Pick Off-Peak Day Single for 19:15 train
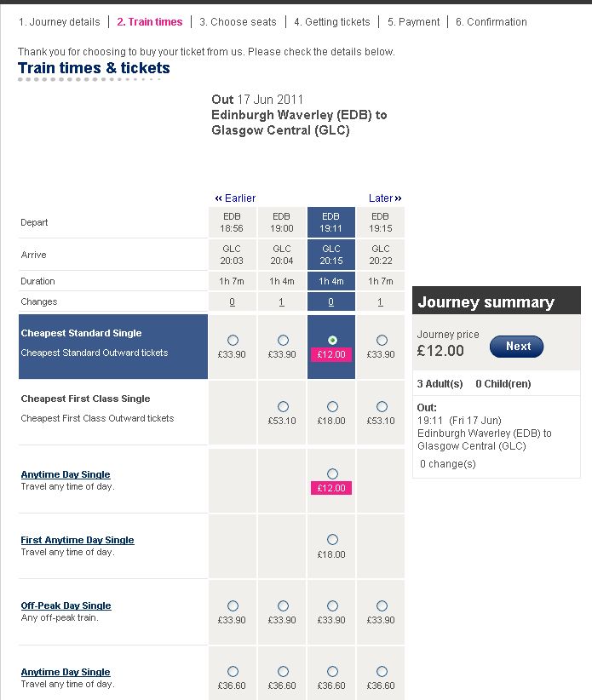 point(382,606)
